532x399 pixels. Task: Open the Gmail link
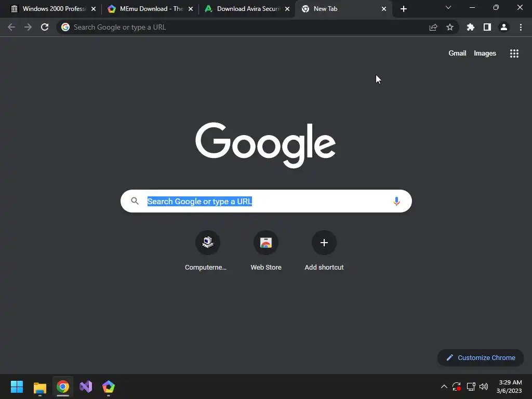tap(457, 54)
